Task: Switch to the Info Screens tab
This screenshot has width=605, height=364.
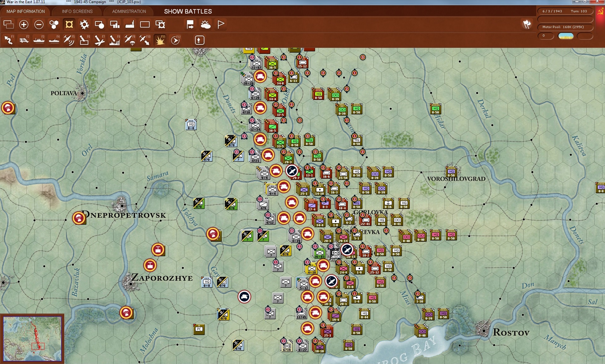Action: click(77, 11)
